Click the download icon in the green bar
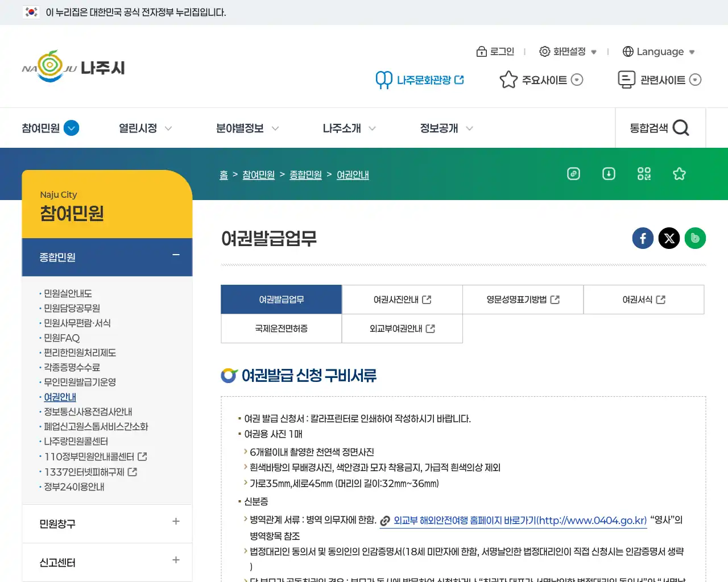 (x=609, y=174)
